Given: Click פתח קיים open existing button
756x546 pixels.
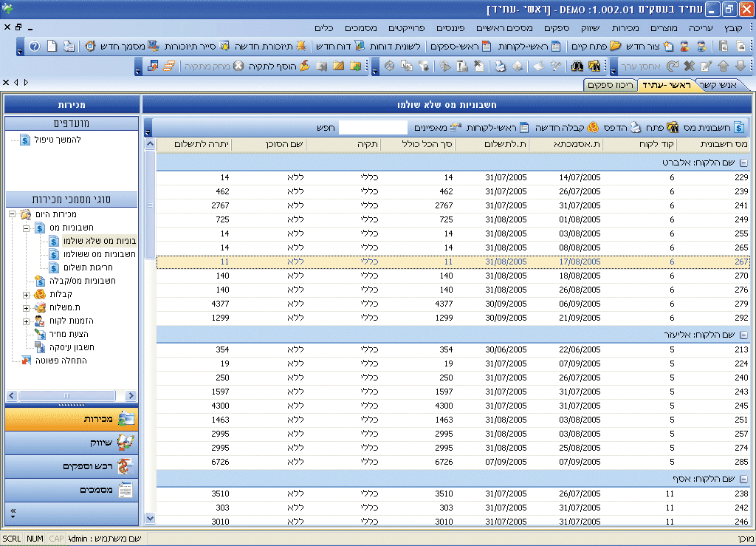Looking at the screenshot, I should click(596, 47).
